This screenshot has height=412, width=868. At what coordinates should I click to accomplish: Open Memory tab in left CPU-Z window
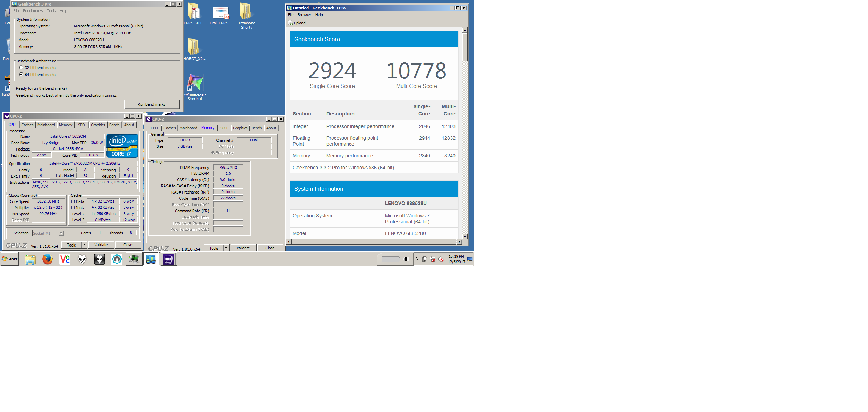pos(66,125)
